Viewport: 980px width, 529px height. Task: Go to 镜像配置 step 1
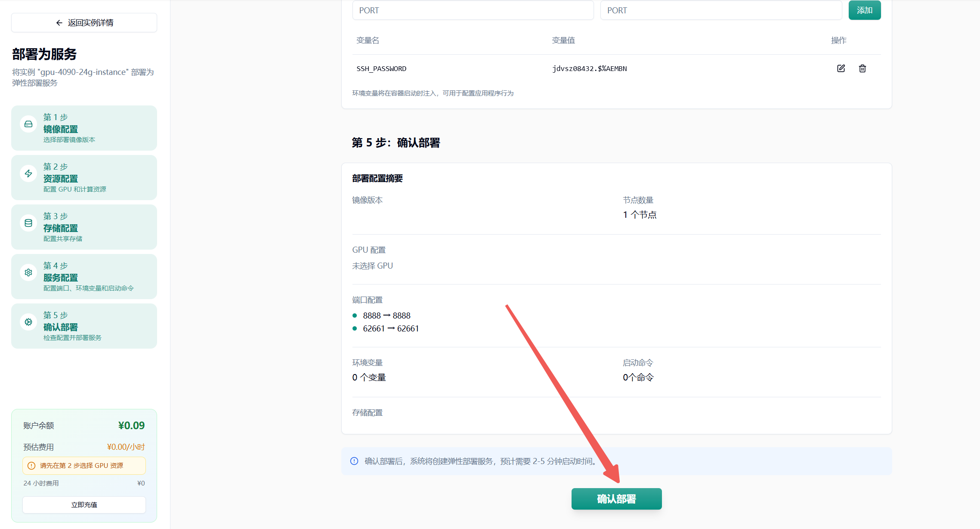pyautogui.click(x=84, y=128)
